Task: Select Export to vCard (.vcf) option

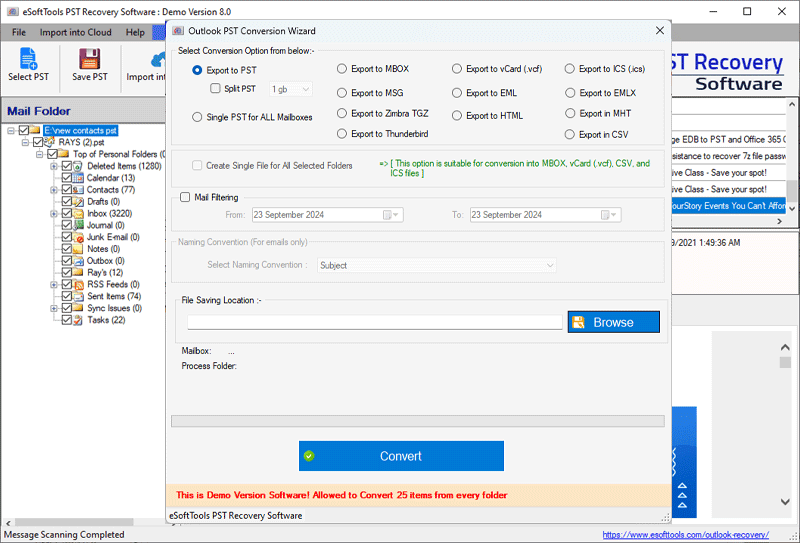Action: (457, 69)
